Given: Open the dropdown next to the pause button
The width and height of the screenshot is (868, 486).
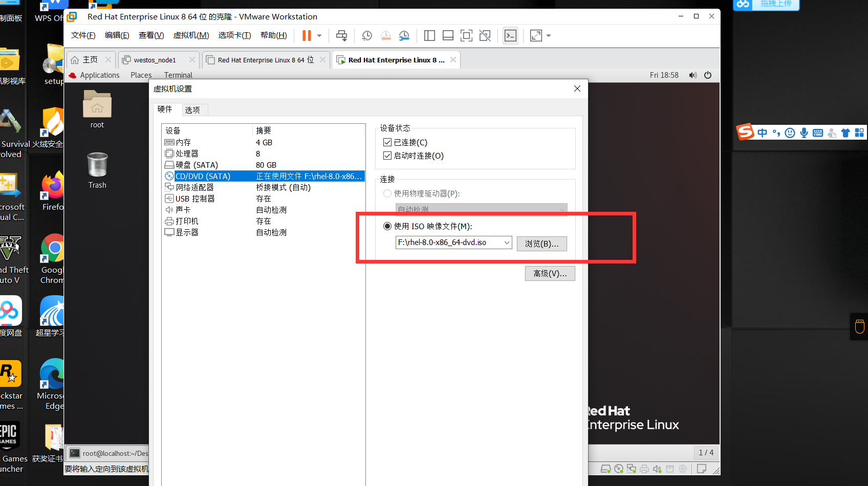Looking at the screenshot, I should click(x=319, y=35).
